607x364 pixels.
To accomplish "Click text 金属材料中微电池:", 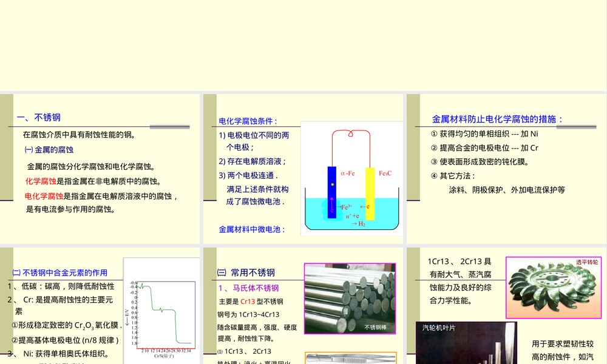I will coord(252,229).
